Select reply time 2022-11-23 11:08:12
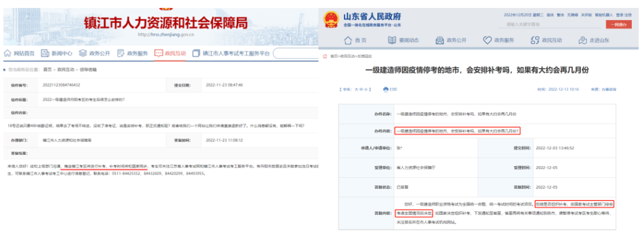 coord(224,140)
